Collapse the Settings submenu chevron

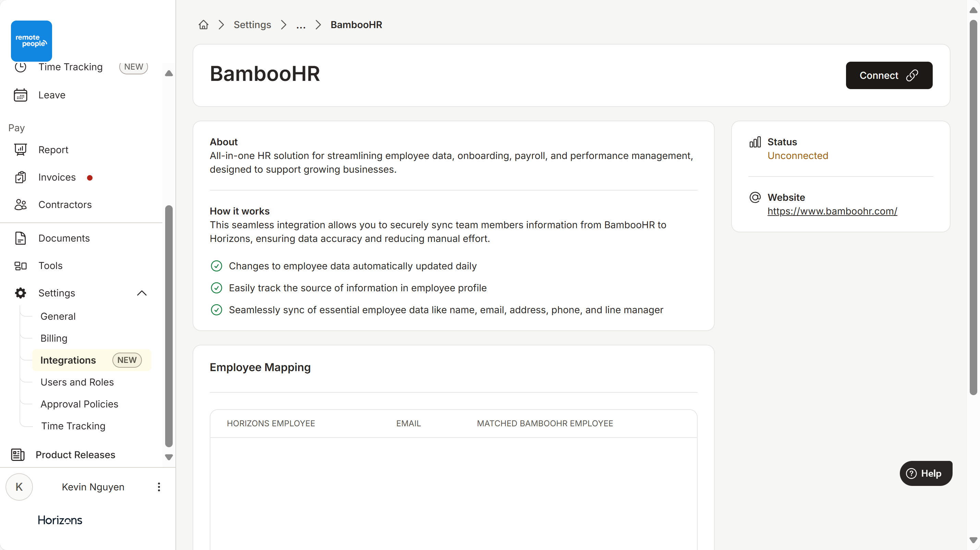[x=142, y=293]
